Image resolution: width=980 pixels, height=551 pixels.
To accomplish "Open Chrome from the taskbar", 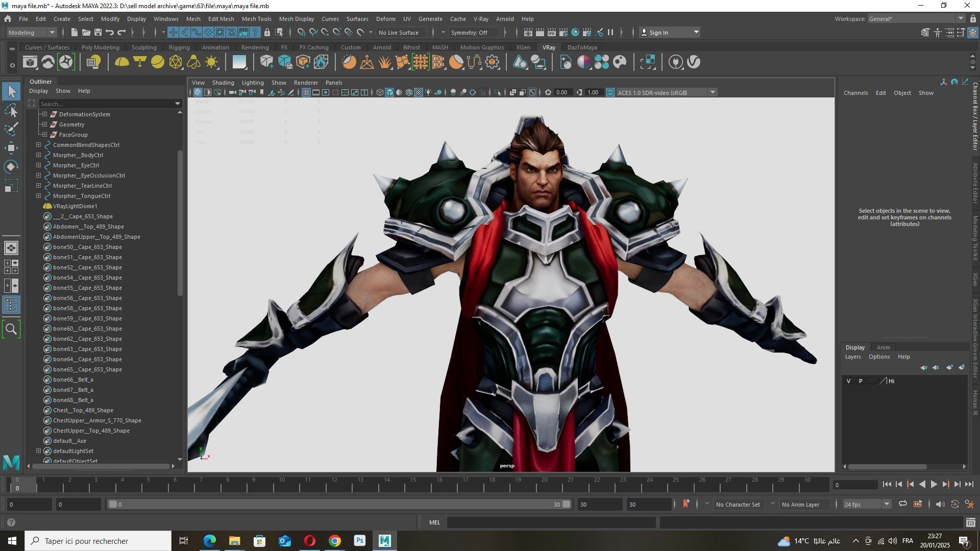I will (x=335, y=541).
